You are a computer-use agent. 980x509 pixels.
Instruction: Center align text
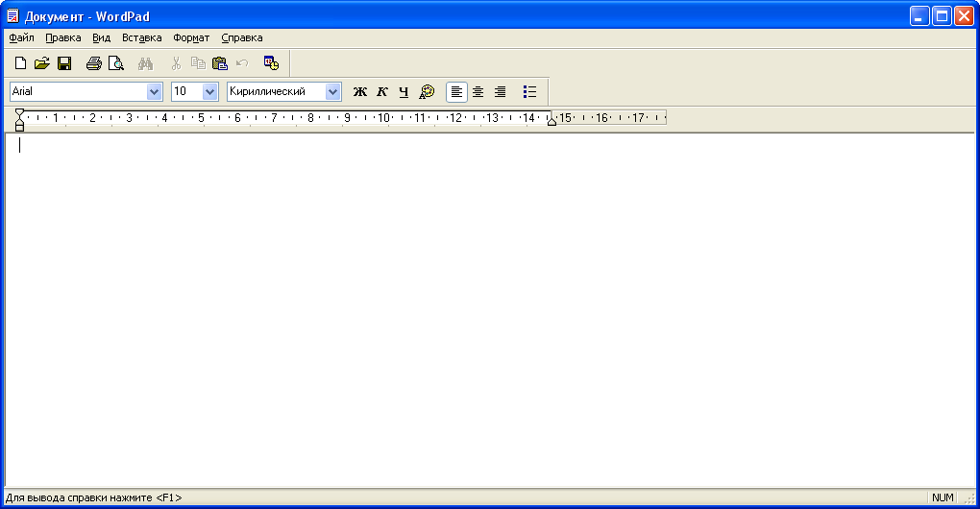pyautogui.click(x=478, y=92)
